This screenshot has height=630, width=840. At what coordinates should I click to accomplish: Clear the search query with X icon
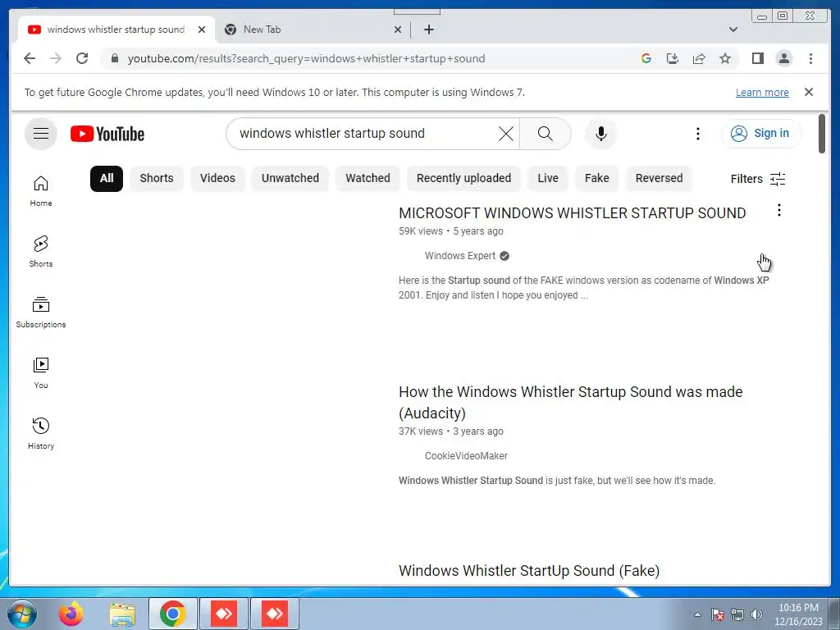(505, 134)
